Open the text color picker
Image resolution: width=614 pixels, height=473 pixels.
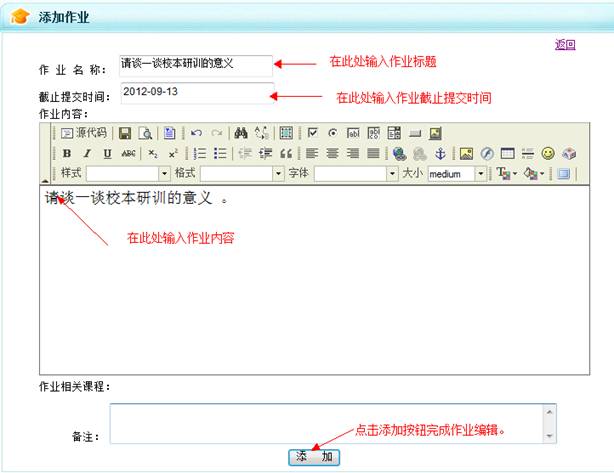tap(507, 173)
